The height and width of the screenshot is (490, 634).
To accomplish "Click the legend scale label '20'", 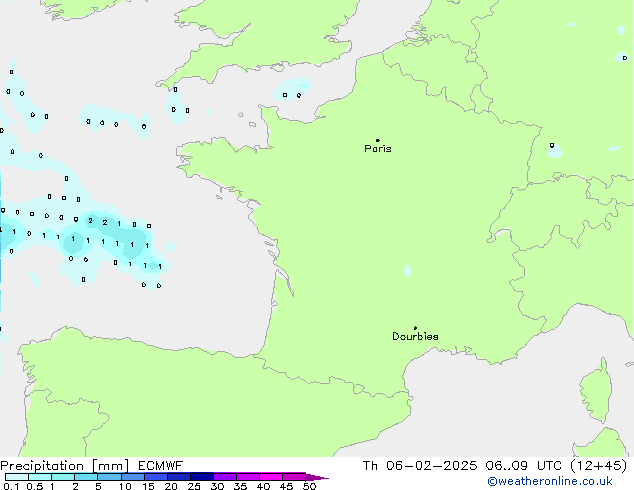I will [171, 486].
